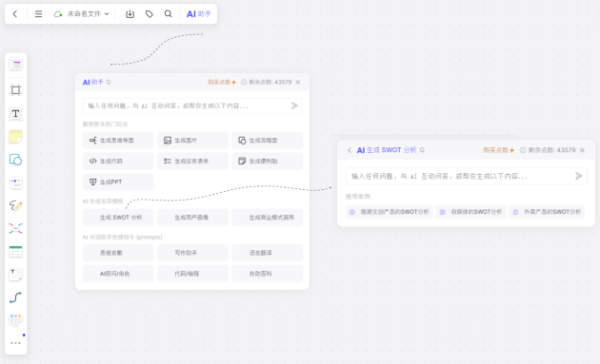This screenshot has height=364, width=600.
Task: Click search icon beside SWOT 分析 title
Action: [x=422, y=150]
